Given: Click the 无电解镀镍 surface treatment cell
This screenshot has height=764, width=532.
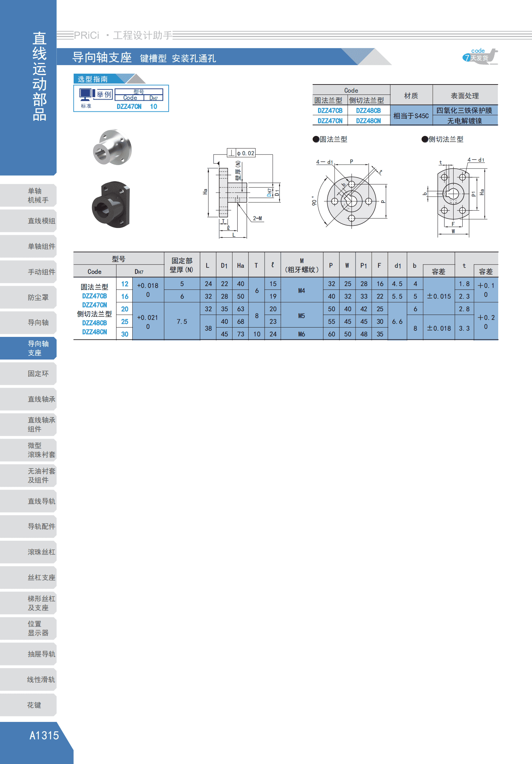Looking at the screenshot, I should click(465, 120).
